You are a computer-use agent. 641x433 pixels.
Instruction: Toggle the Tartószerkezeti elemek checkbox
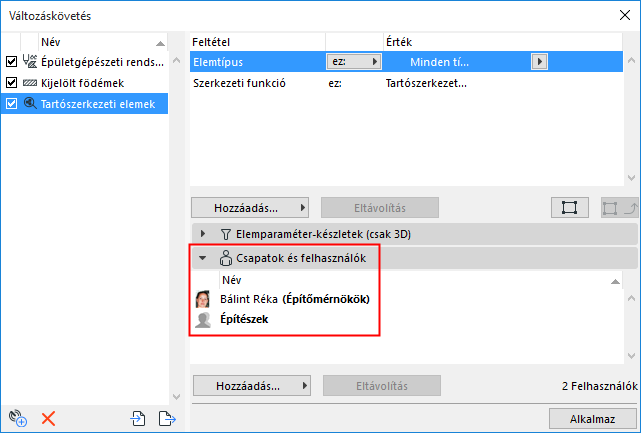coord(11,103)
